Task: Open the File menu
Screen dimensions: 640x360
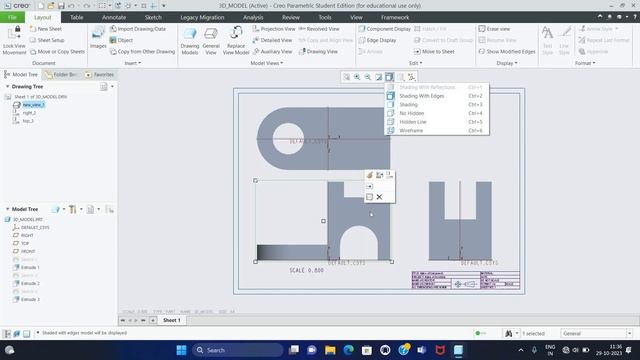Action: click(x=12, y=17)
